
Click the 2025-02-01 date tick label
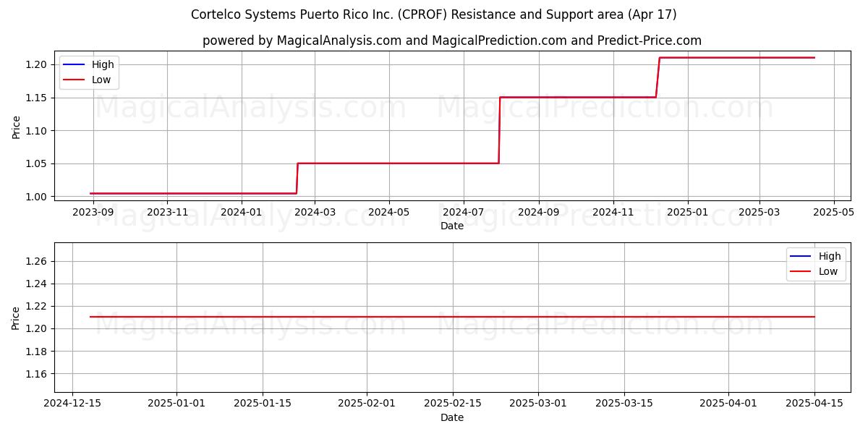pos(367,404)
